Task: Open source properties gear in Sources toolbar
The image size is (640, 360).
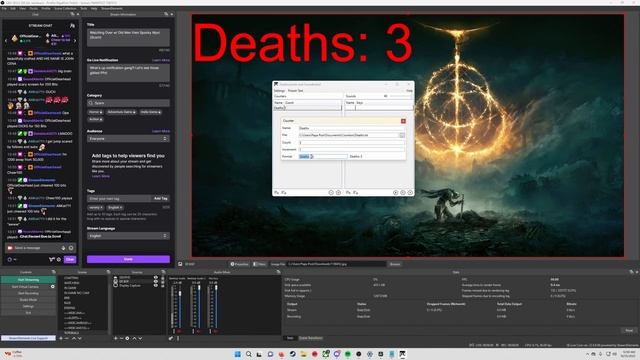Action: 127,338
